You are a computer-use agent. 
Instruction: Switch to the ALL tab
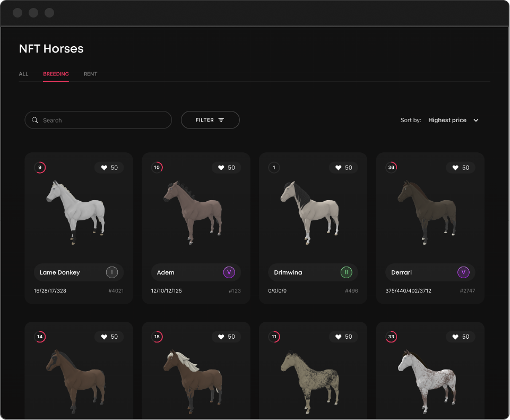tap(23, 74)
